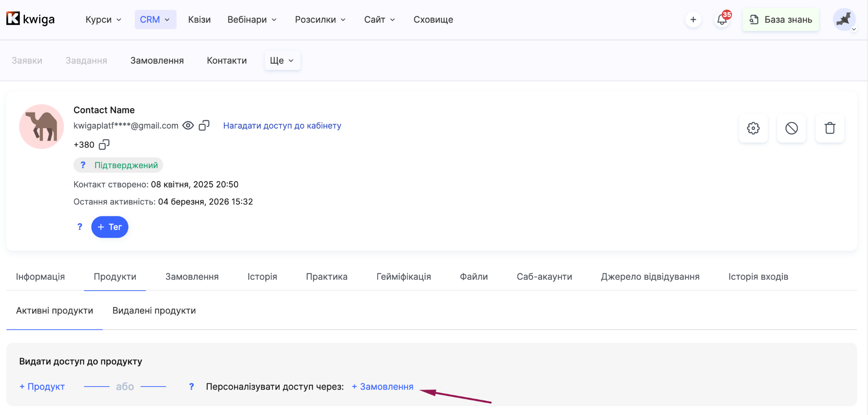Image resolution: width=868 pixels, height=415 pixels.
Task: Open the Сховище menu item
Action: point(433,20)
